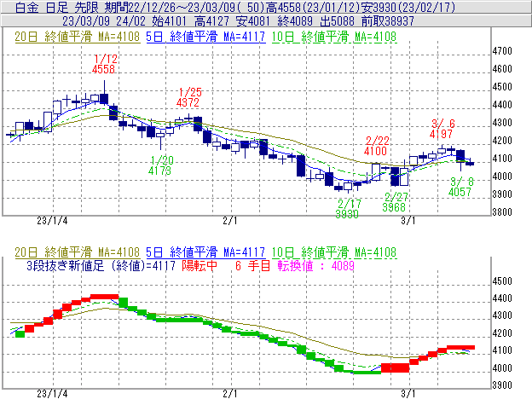This screenshot has height=405, width=532.
Task: Click the top chart's 5日 終値平滑 MA=4117 legend
Action: 205,37
